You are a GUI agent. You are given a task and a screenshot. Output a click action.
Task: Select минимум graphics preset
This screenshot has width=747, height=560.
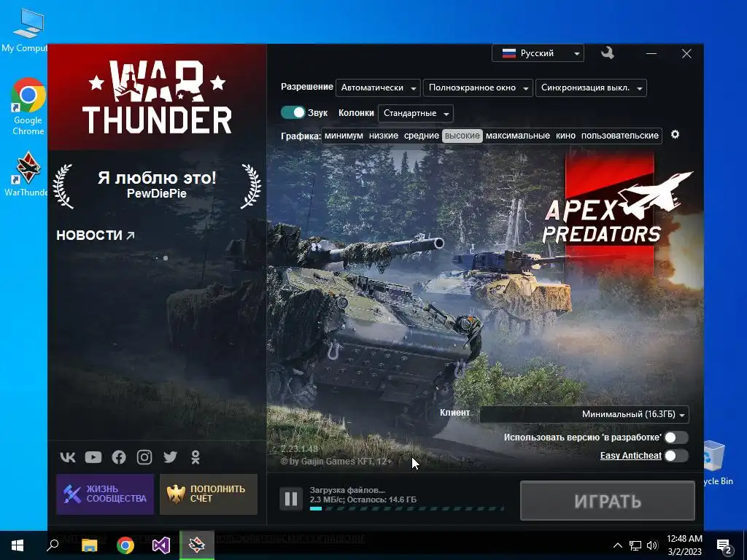tap(344, 136)
